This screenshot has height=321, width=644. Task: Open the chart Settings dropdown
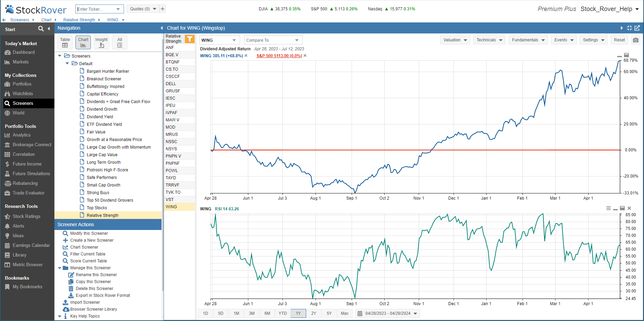594,40
